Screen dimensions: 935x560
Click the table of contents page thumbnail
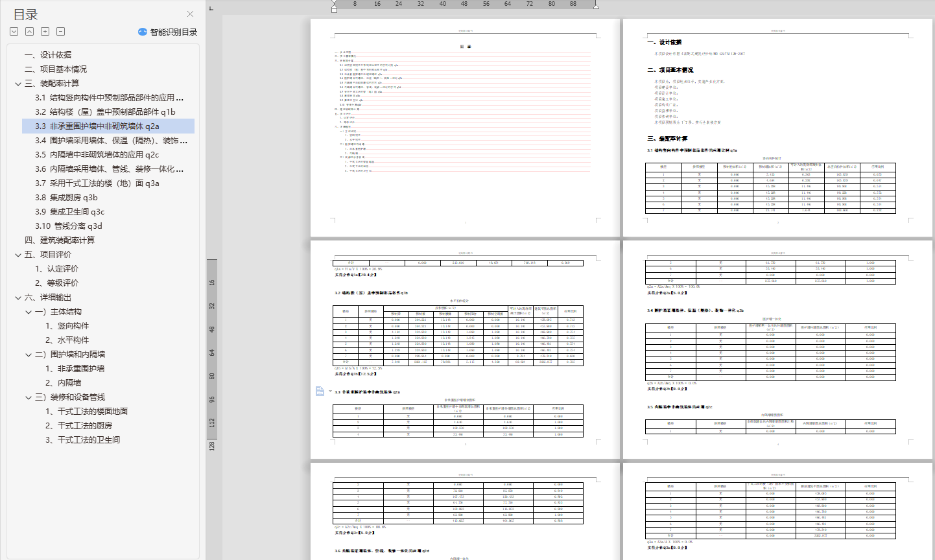(x=465, y=128)
